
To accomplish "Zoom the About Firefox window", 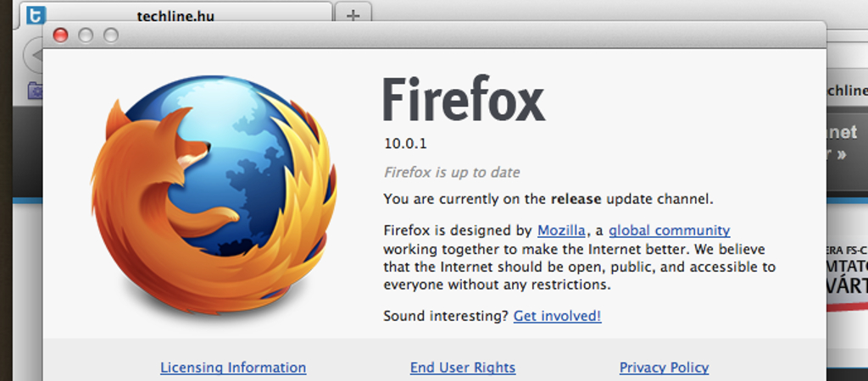I will [x=111, y=36].
